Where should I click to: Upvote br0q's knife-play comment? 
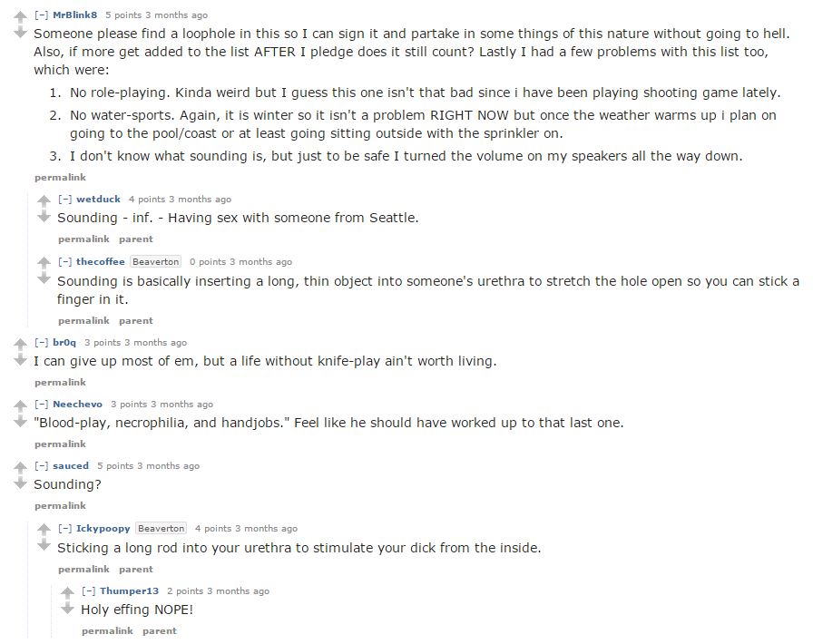tap(20, 344)
